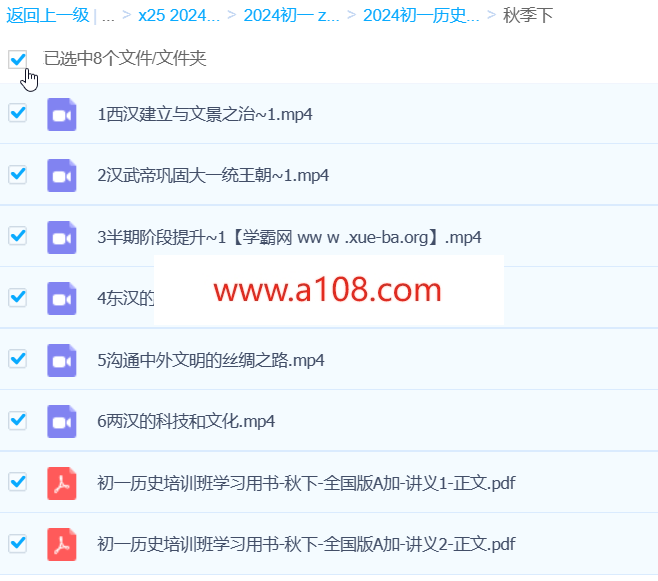Click video icon for 5沟通中外文明的丝绸之路.mp4
The image size is (658, 581).
coord(62,360)
